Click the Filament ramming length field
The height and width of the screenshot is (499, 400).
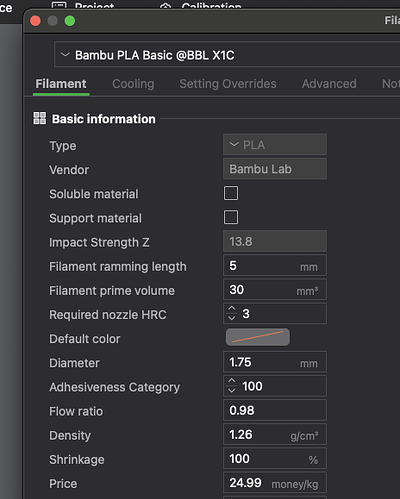[x=275, y=265]
